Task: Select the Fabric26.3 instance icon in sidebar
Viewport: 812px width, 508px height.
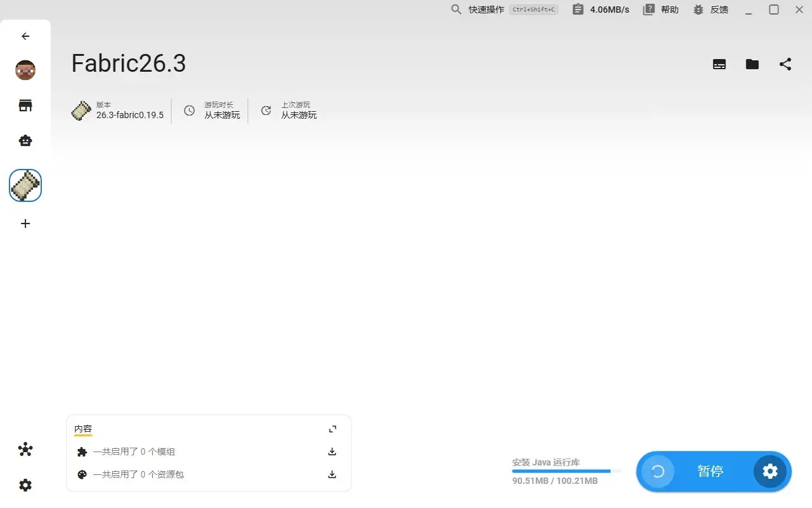Action: 25,185
